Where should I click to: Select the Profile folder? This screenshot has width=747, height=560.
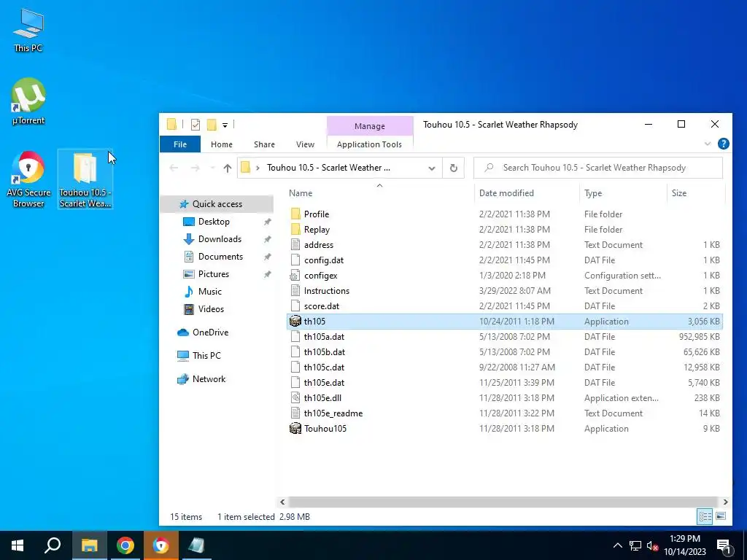(x=504, y=214)
